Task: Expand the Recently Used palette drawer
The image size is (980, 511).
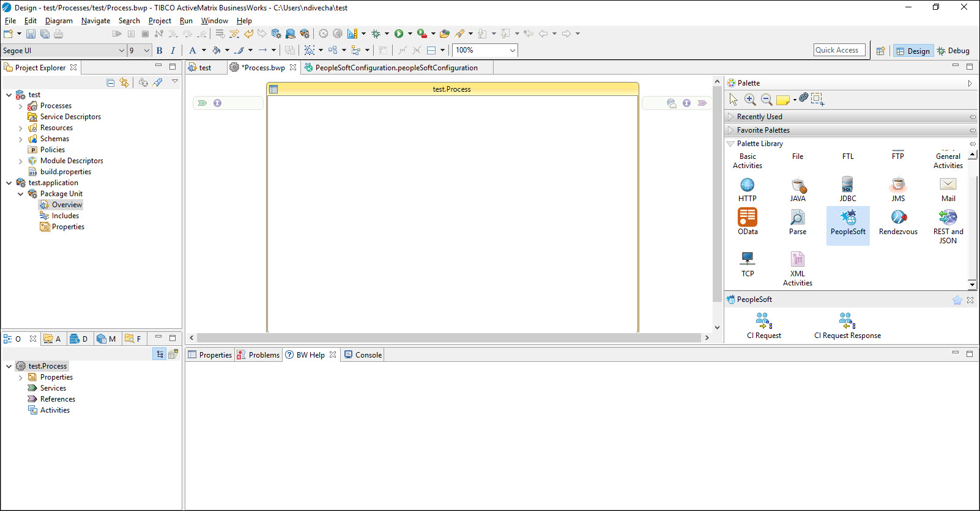Action: click(730, 117)
